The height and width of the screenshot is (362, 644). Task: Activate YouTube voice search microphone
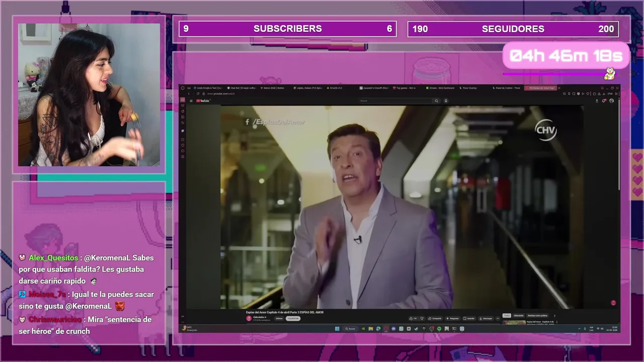coord(446,101)
